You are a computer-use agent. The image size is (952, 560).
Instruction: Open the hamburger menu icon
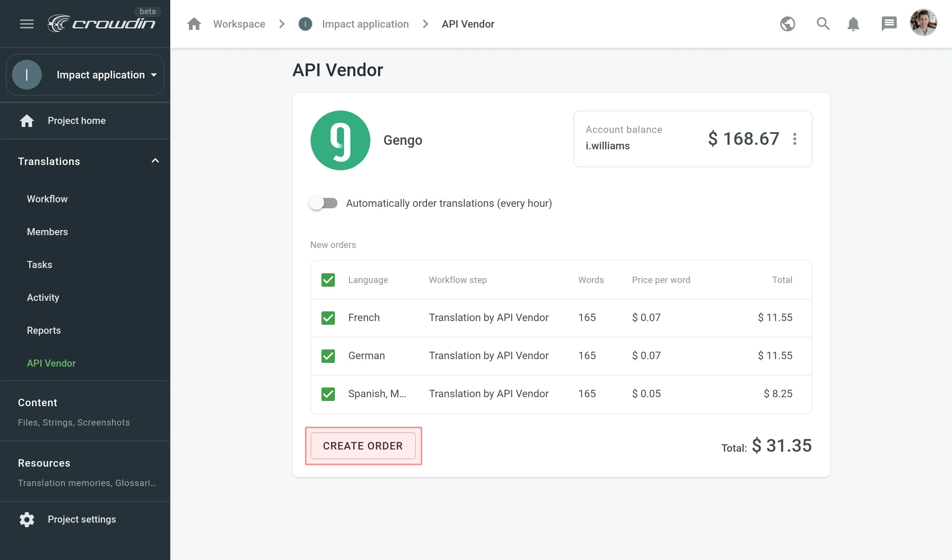27,24
